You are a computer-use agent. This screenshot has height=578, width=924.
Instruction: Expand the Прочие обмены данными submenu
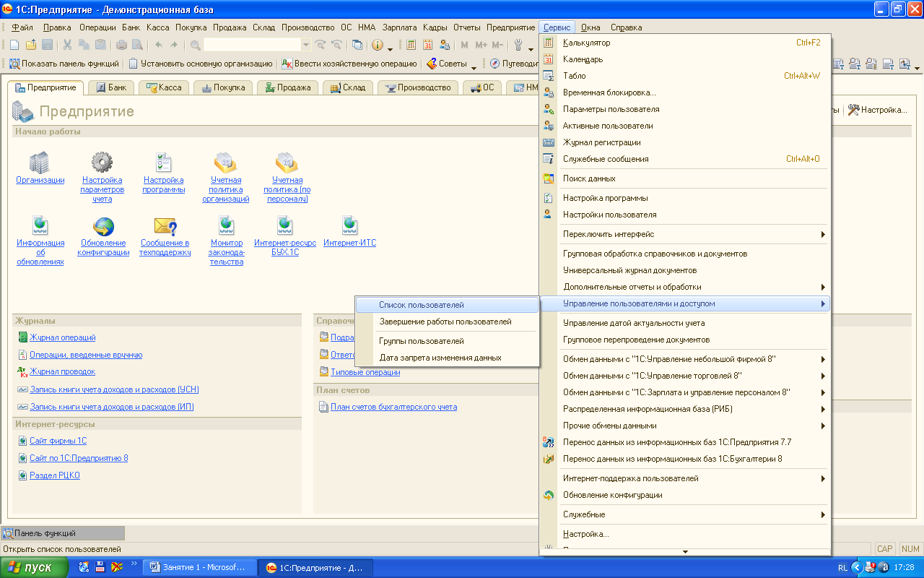pyautogui.click(x=686, y=426)
